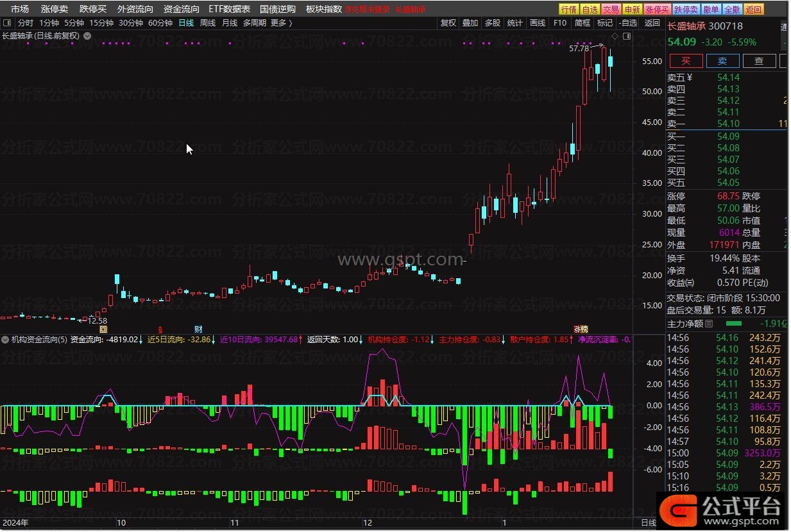Switch to the 15分钟 period

[101, 23]
